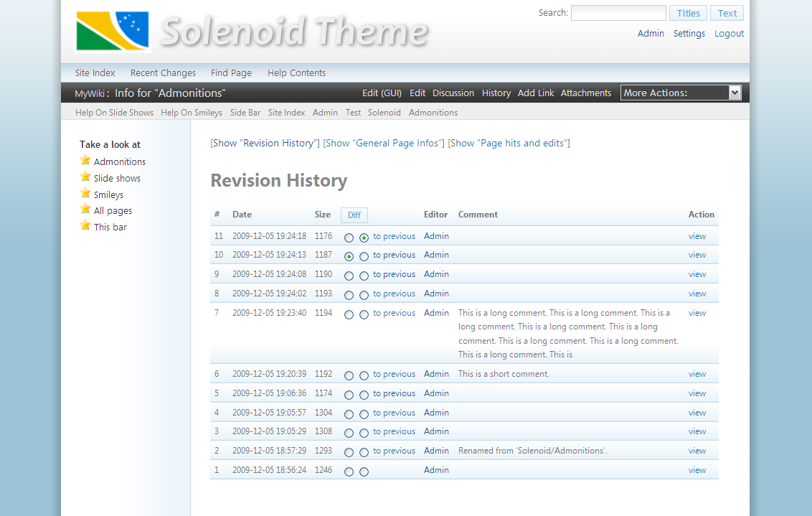The height and width of the screenshot is (516, 812).
Task: Click the star icon beside All pages
Action: [x=85, y=209]
